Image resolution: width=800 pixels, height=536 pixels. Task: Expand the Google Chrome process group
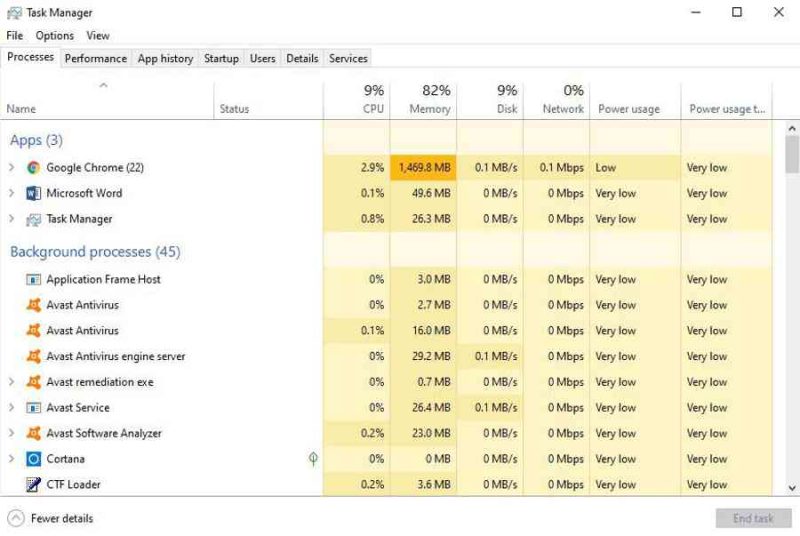pyautogui.click(x=11, y=167)
